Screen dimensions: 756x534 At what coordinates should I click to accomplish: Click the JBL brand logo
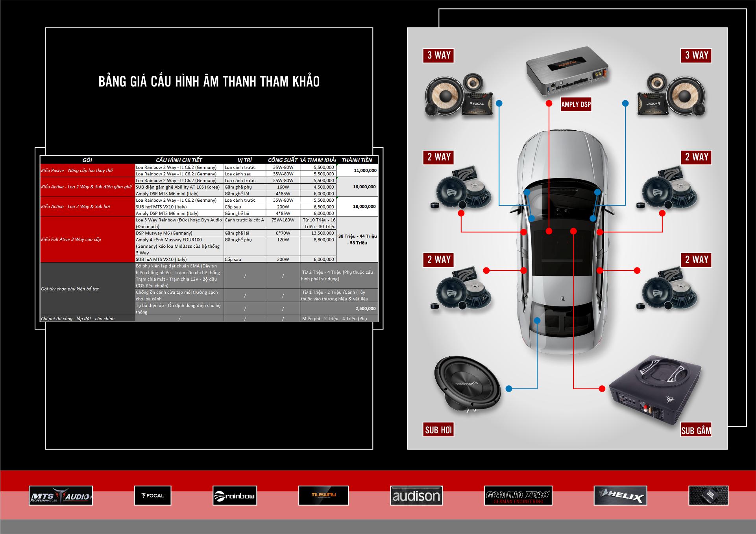pyautogui.click(x=708, y=495)
